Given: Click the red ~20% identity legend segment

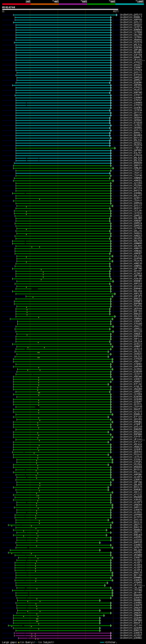Looking at the screenshot, I should click(x=16, y=4).
